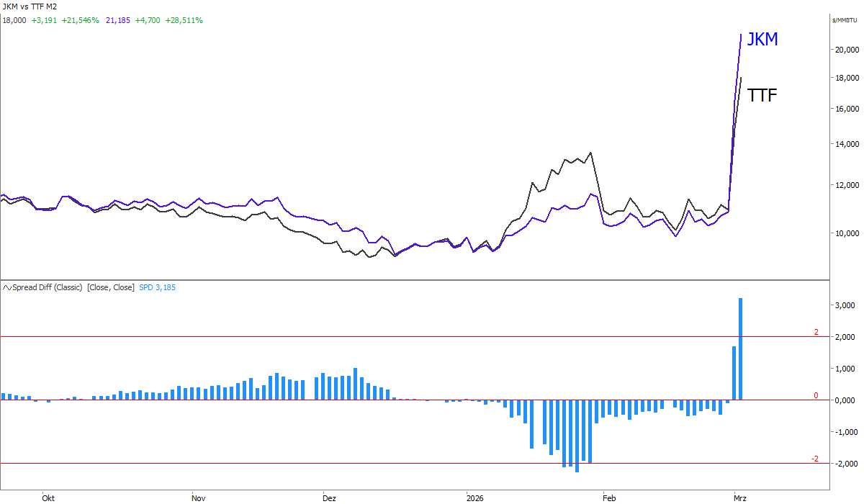Click the '10,000' price axis label

pos(846,233)
